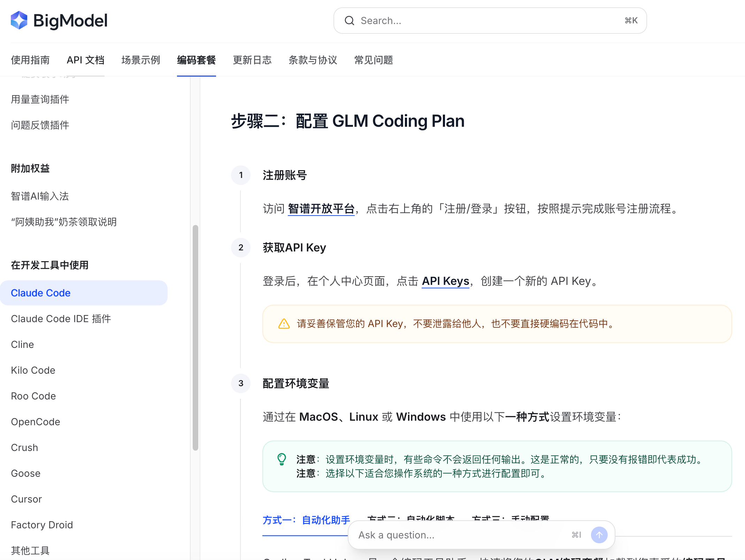Open the 使用指南 tab
745x560 pixels.
point(30,60)
